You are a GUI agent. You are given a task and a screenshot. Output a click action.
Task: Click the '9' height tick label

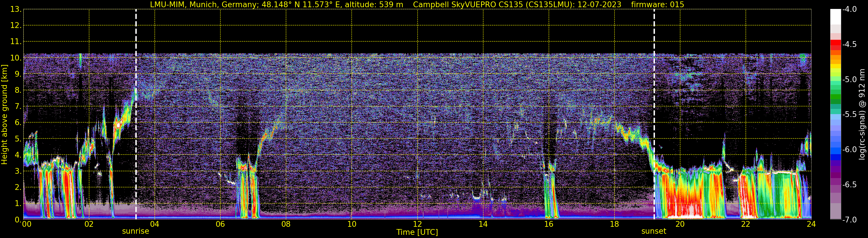[x=18, y=74]
